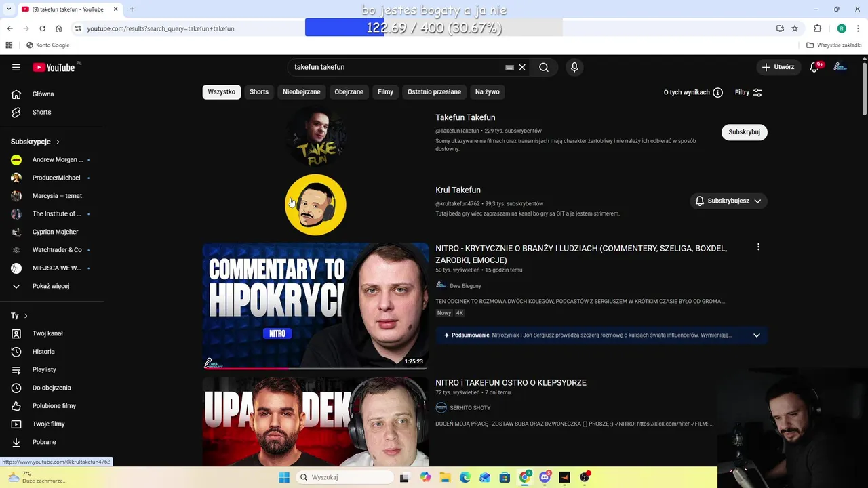Open the three-dot menu of the NITRO KRYTYCZNIE video
The image size is (868, 488).
(x=758, y=247)
